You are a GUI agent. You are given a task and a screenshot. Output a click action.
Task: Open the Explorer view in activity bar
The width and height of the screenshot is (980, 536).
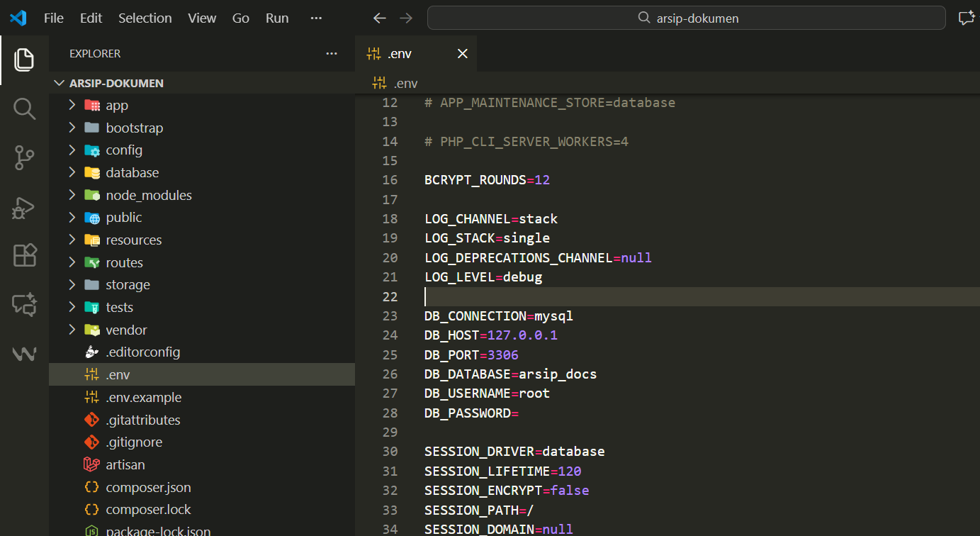pos(24,60)
